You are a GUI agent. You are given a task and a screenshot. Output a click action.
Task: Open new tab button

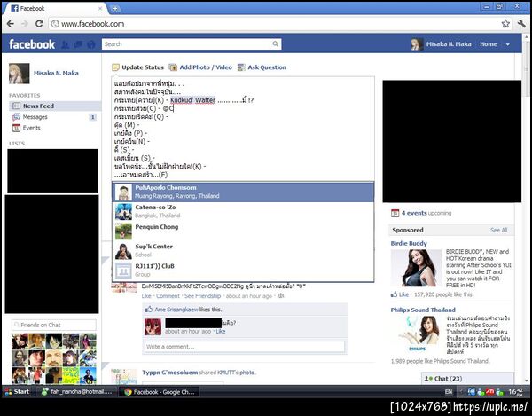tap(115, 9)
